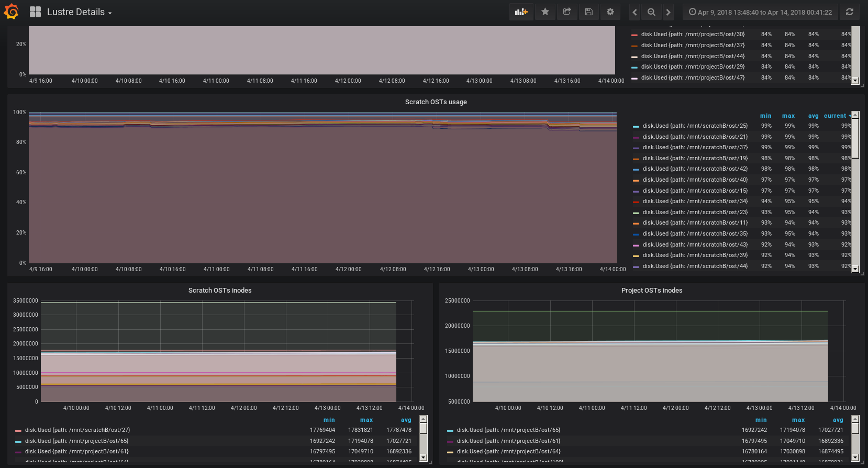
Task: Toggle scratchB/ost/34 series visibility
Action: (695, 201)
